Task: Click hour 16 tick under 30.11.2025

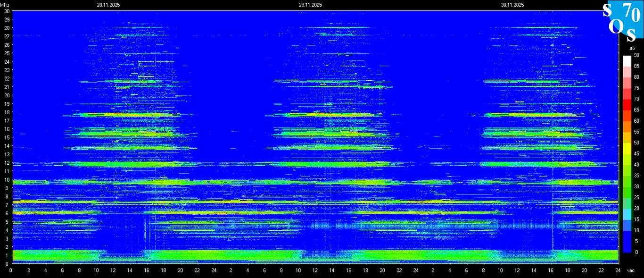Action: (x=551, y=270)
